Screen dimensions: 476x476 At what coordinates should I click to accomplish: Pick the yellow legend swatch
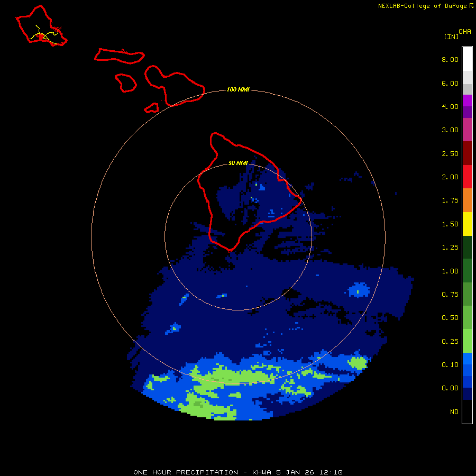[x=467, y=224]
